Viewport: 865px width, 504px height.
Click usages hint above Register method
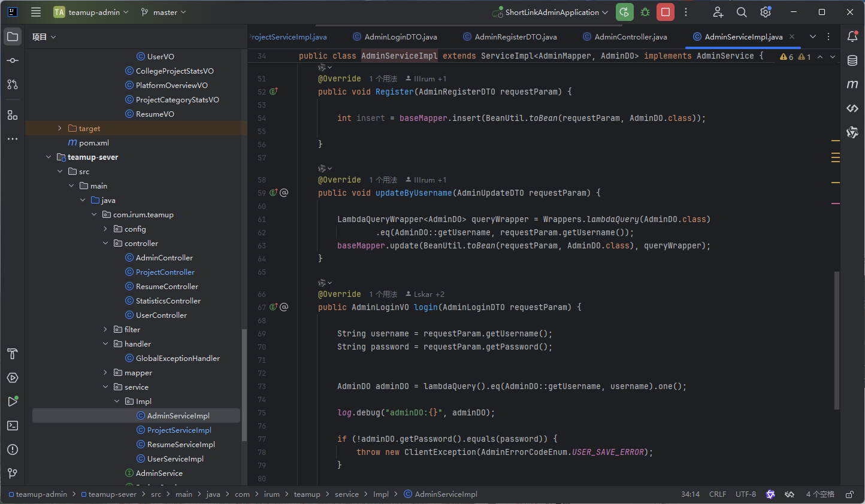383,79
